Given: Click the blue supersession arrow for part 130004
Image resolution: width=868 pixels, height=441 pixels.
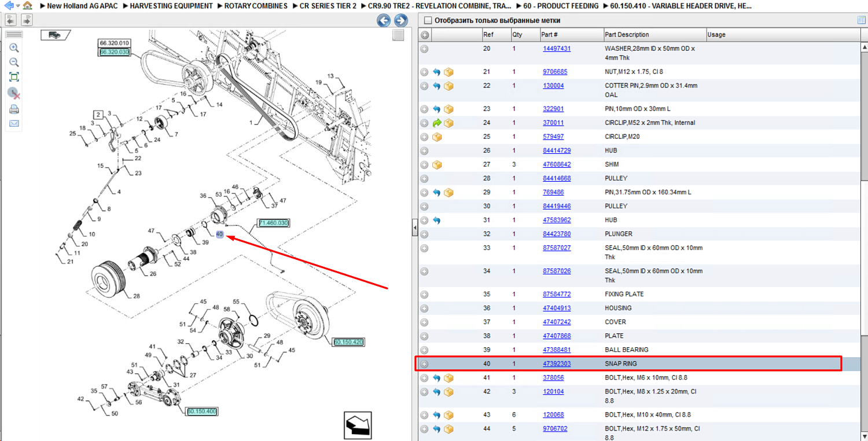Looking at the screenshot, I should tap(437, 86).
